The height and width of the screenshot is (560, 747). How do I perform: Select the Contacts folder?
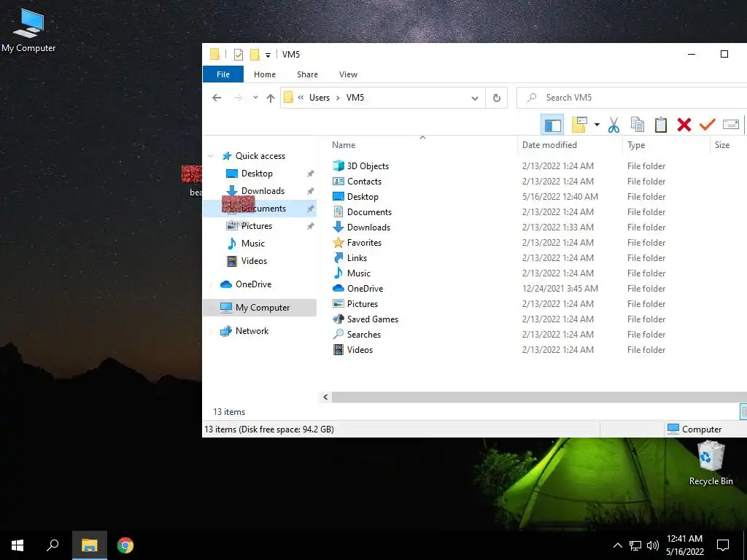tap(364, 182)
